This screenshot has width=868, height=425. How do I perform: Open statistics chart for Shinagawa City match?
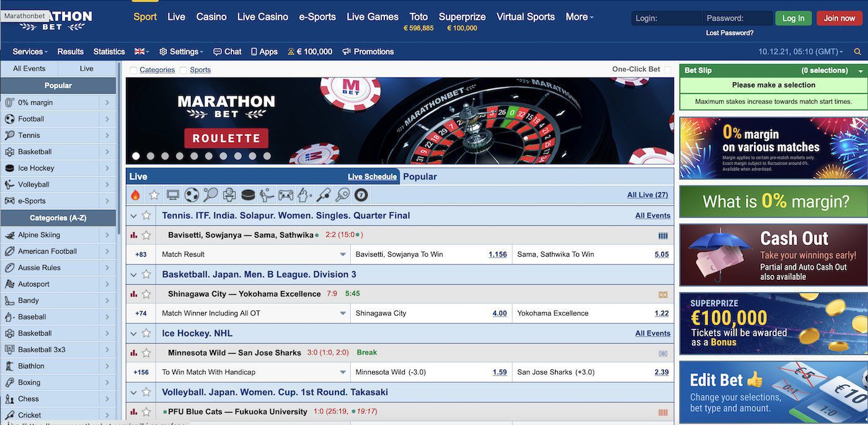click(x=133, y=294)
